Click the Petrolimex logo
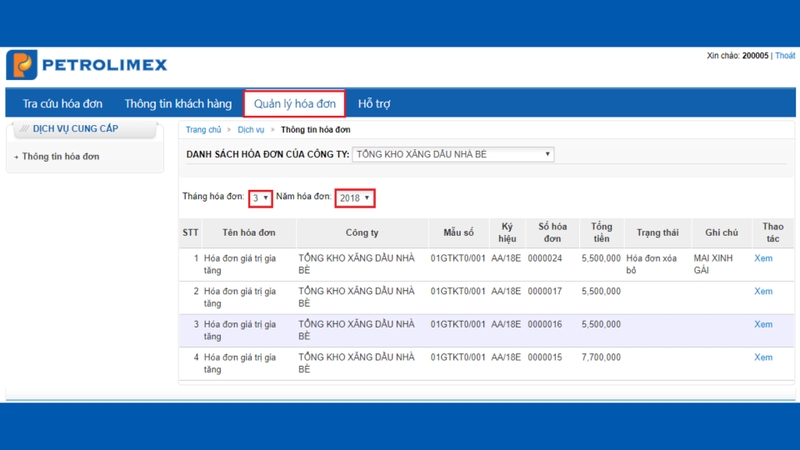Screen dimensions: 800x450 click(87, 65)
